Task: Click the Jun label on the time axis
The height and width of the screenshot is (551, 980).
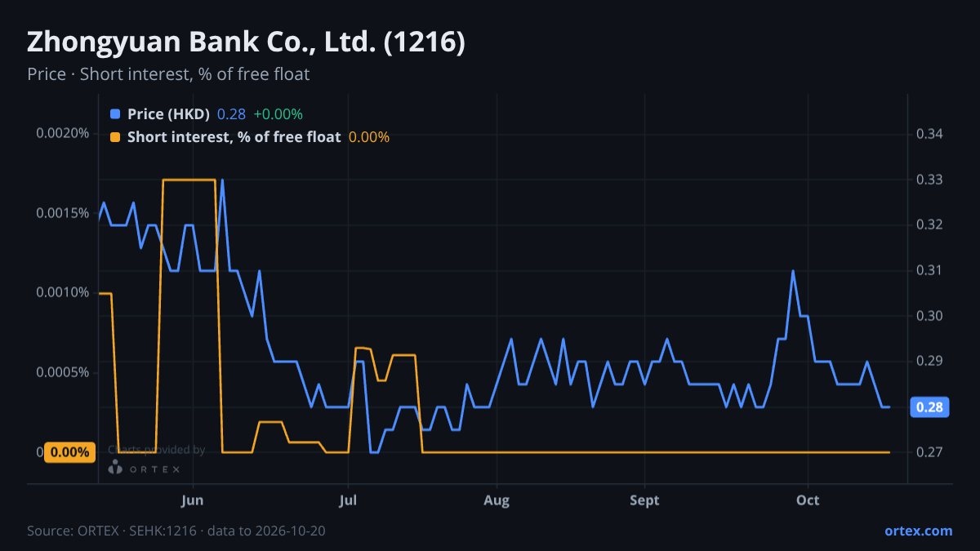Action: (192, 500)
